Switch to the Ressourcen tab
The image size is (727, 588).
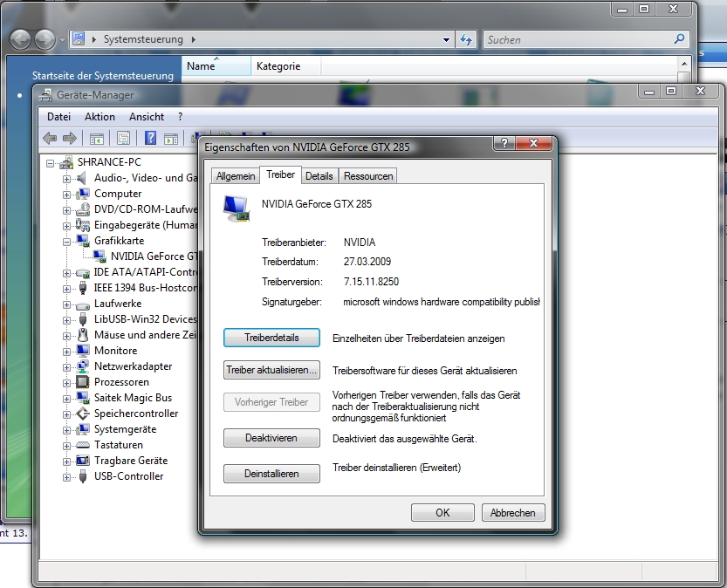tap(368, 176)
